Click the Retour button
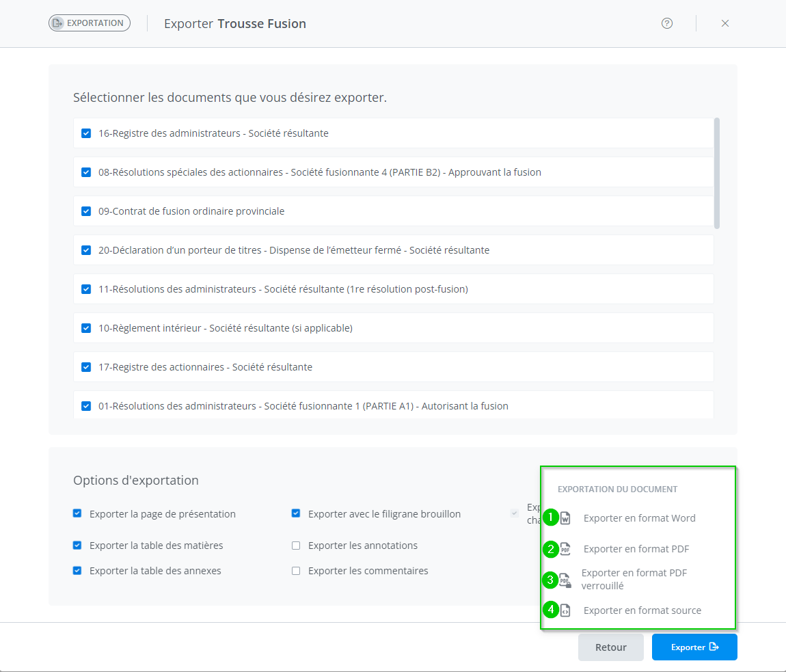Viewport: 786px width, 672px height. pos(611,647)
